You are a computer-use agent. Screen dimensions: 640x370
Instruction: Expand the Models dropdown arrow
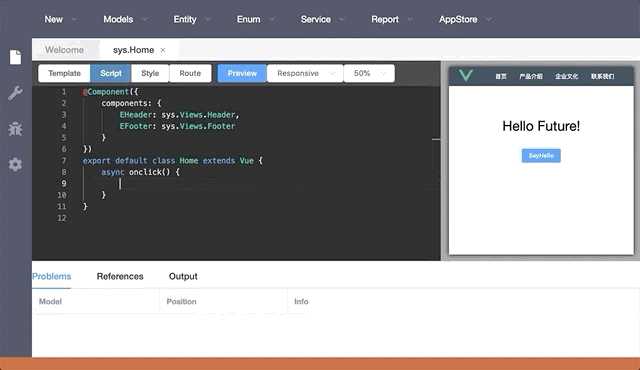[144, 20]
